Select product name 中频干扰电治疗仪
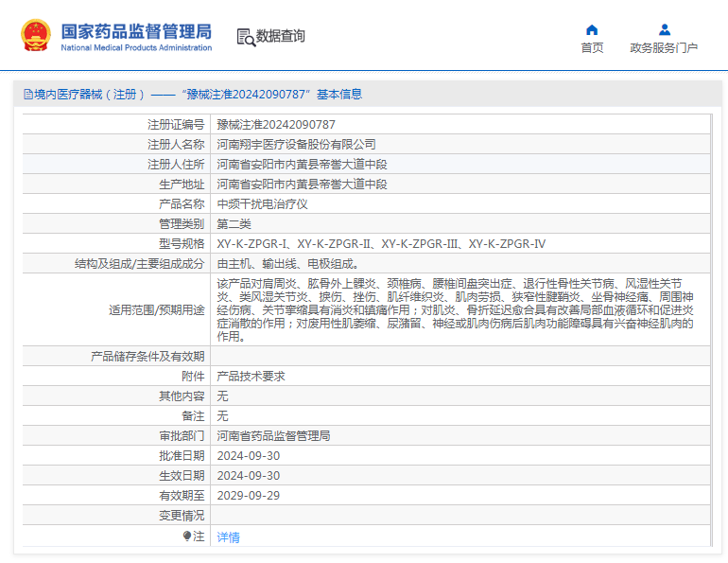The height and width of the screenshot is (563, 728). click(x=262, y=204)
